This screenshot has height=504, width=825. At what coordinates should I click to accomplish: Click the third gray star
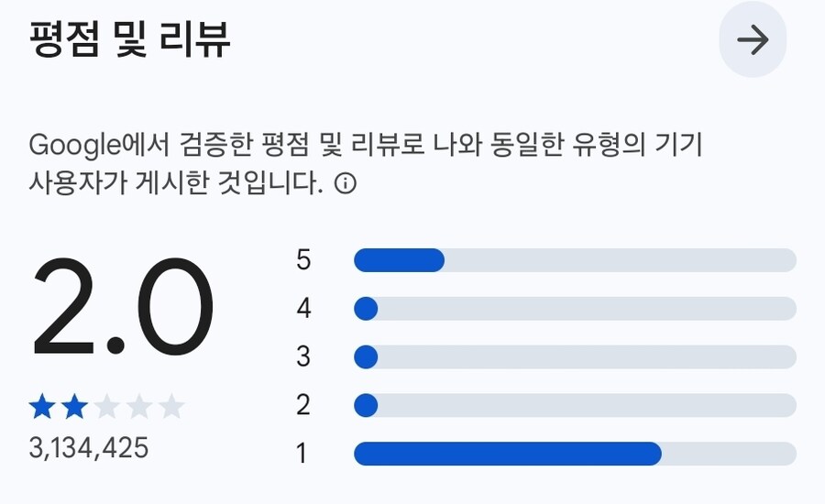[107, 406]
